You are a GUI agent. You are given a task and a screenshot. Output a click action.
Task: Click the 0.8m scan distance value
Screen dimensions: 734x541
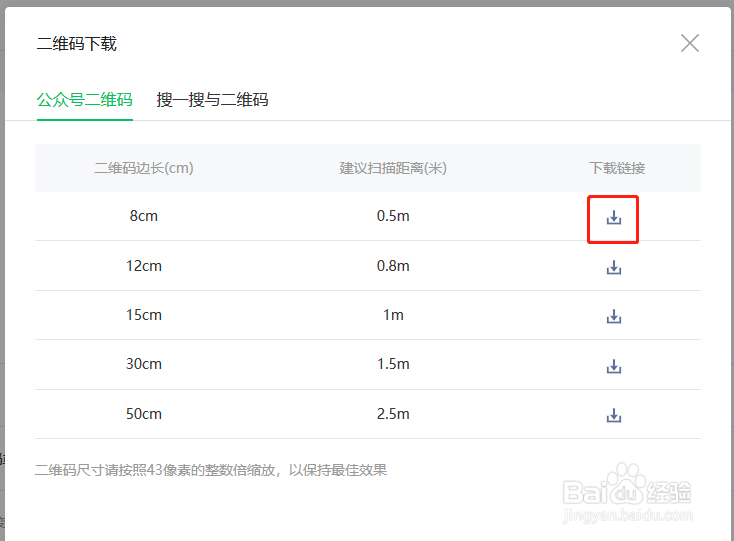click(x=393, y=266)
